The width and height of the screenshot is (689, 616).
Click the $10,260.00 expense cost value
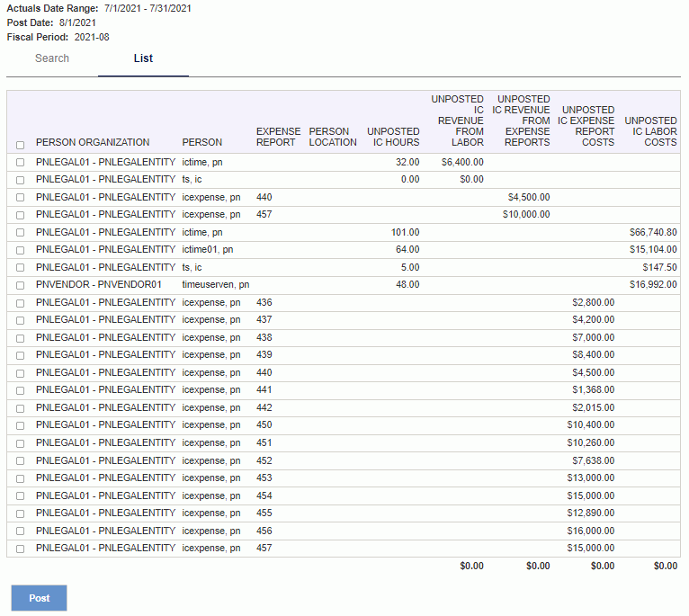click(x=591, y=442)
